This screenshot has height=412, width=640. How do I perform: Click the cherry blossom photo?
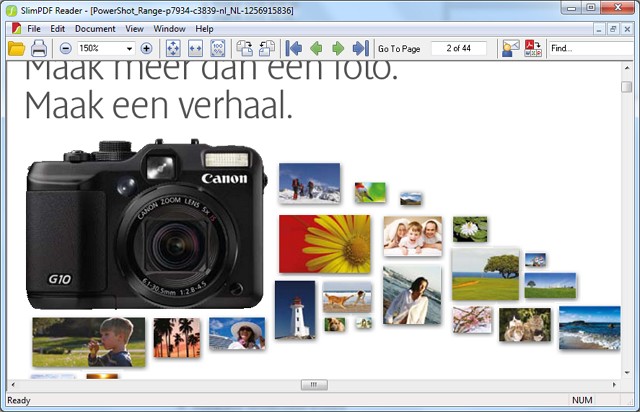click(x=472, y=320)
